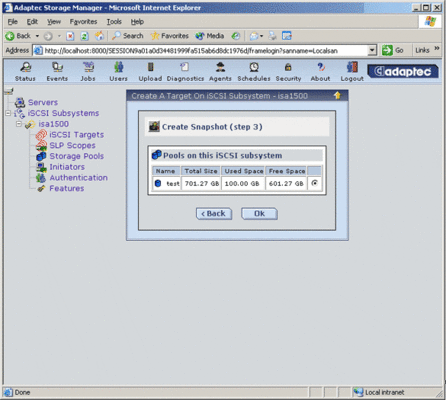This screenshot has height=400, width=446.
Task: Open the Tools menu
Action: pyautogui.click(x=114, y=22)
